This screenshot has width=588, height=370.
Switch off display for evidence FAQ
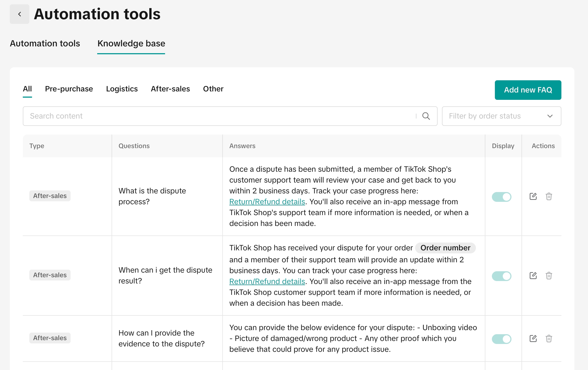[501, 339]
